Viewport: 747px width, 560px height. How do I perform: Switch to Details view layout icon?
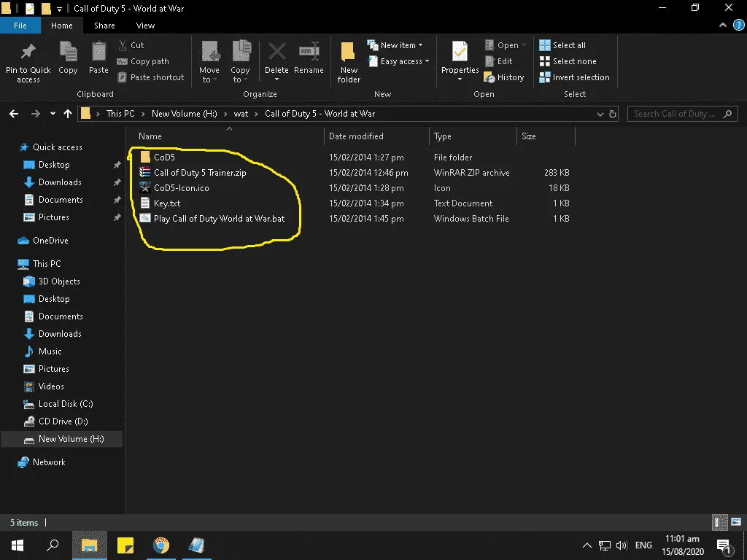tap(720, 522)
